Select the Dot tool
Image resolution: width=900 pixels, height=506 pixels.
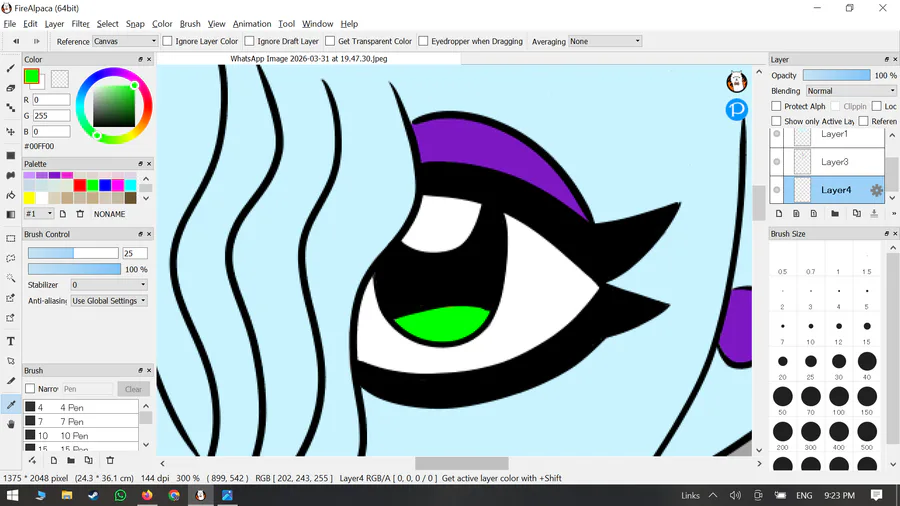pyautogui.click(x=10, y=107)
